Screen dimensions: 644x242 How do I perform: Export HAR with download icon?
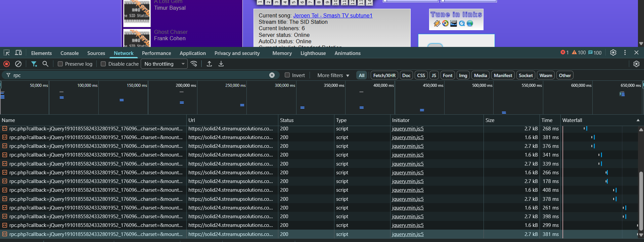[221, 64]
